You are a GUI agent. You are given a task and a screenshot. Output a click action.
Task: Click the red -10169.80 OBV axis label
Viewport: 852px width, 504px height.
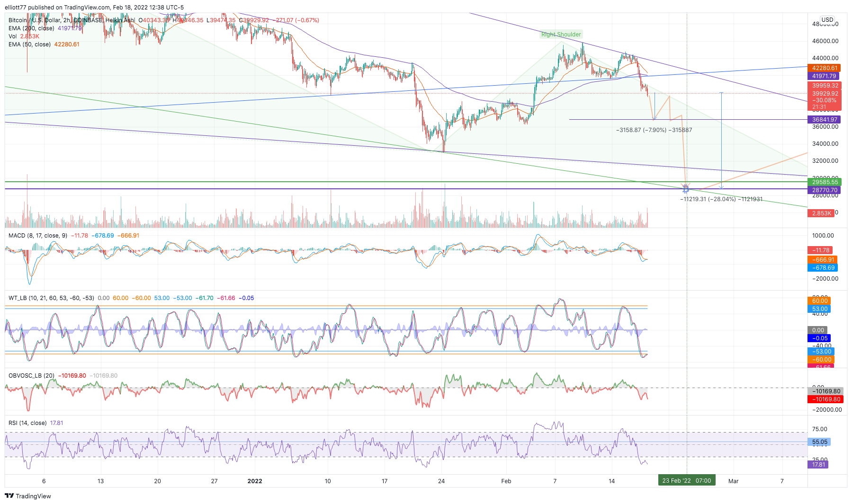tap(825, 399)
